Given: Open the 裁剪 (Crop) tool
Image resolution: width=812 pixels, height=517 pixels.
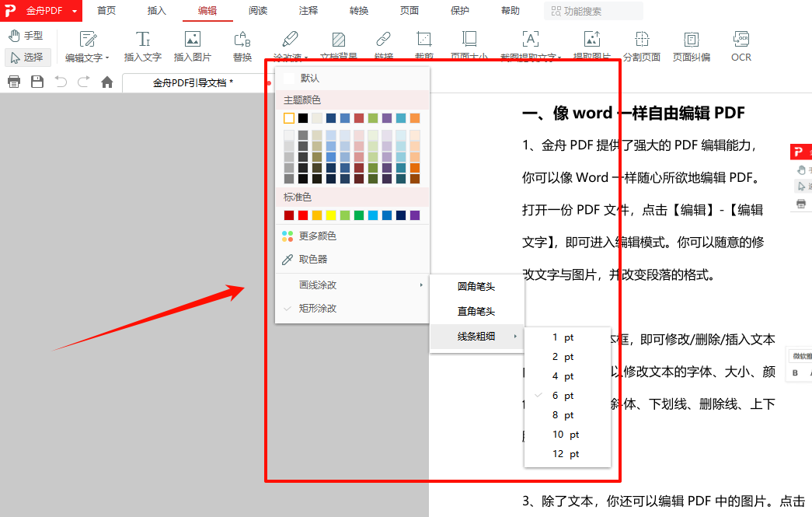Looking at the screenshot, I should [x=423, y=47].
